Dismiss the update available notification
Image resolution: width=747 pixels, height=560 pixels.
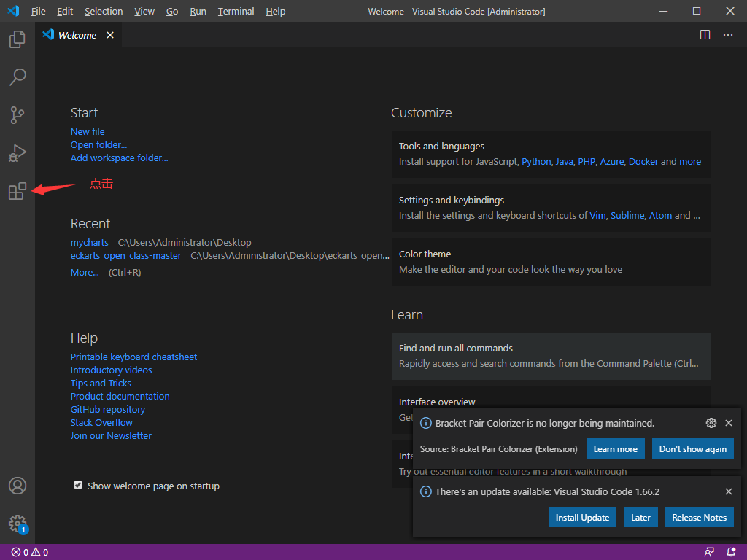click(729, 491)
